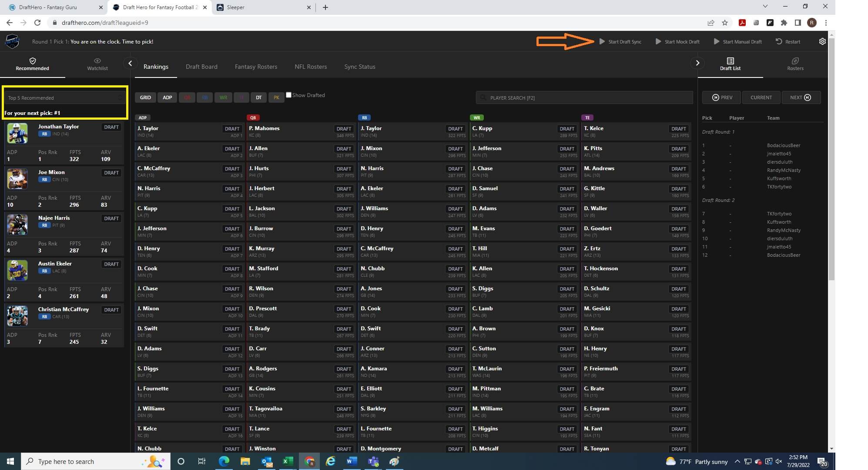This screenshot has width=868, height=470.
Task: Collapse the right panel with chevron
Action: pyautogui.click(x=697, y=63)
